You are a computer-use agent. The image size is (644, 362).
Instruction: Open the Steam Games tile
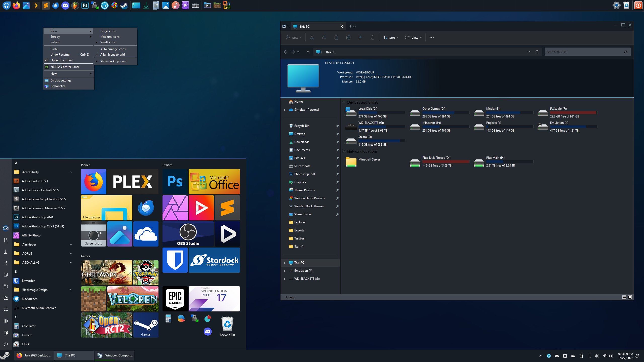pos(146,325)
